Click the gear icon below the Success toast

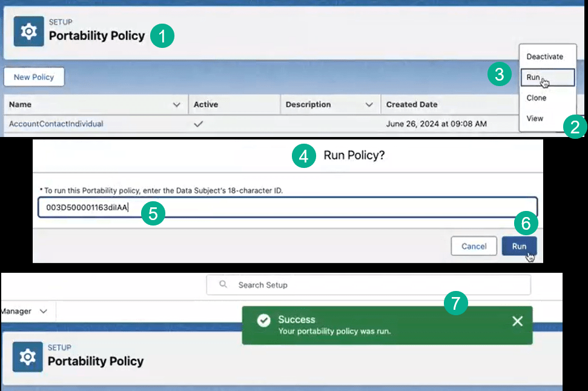[28, 357]
